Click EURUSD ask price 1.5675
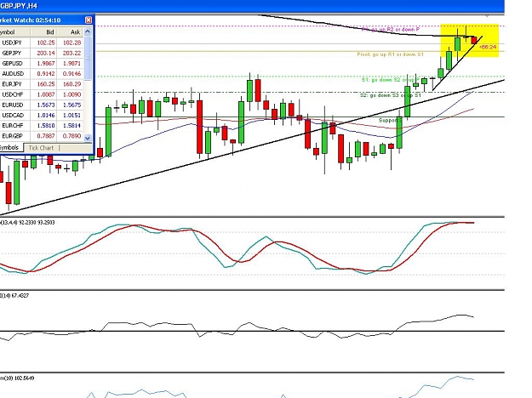532x398 pixels. pos(72,105)
